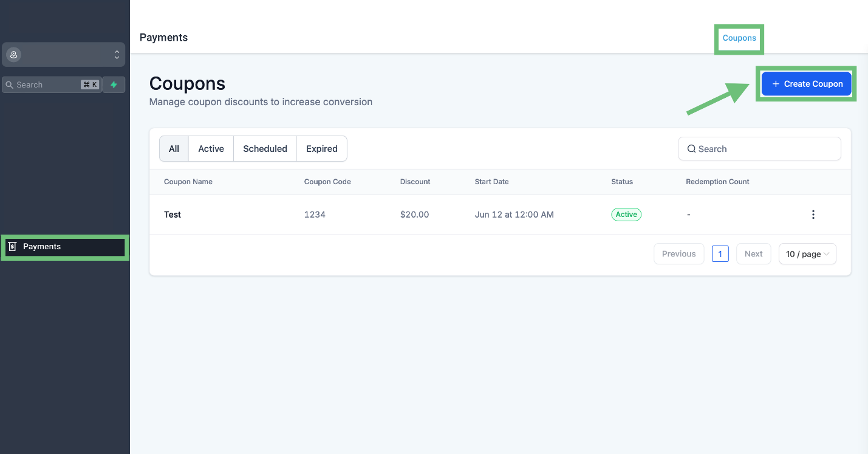Click the sidebar Search box

point(51,85)
